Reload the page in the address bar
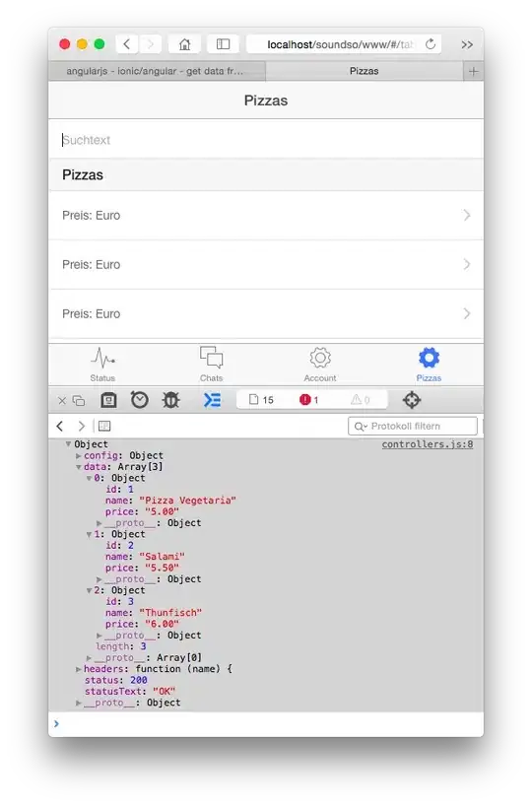 point(431,44)
